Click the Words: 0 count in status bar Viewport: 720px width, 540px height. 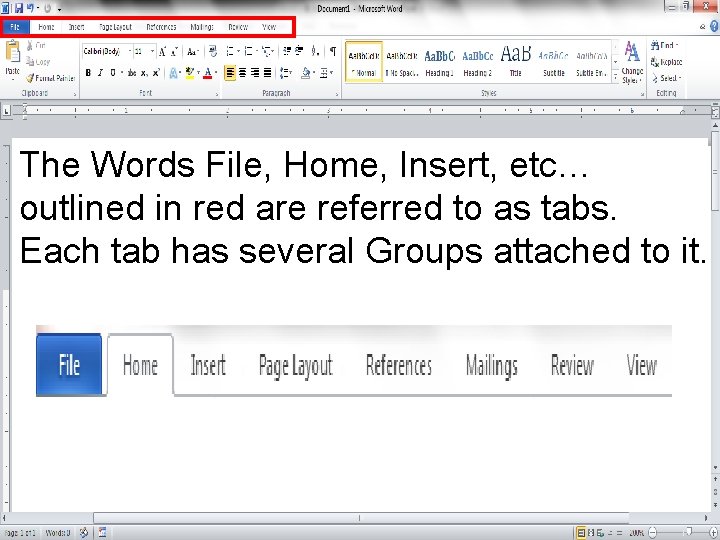tap(57, 533)
